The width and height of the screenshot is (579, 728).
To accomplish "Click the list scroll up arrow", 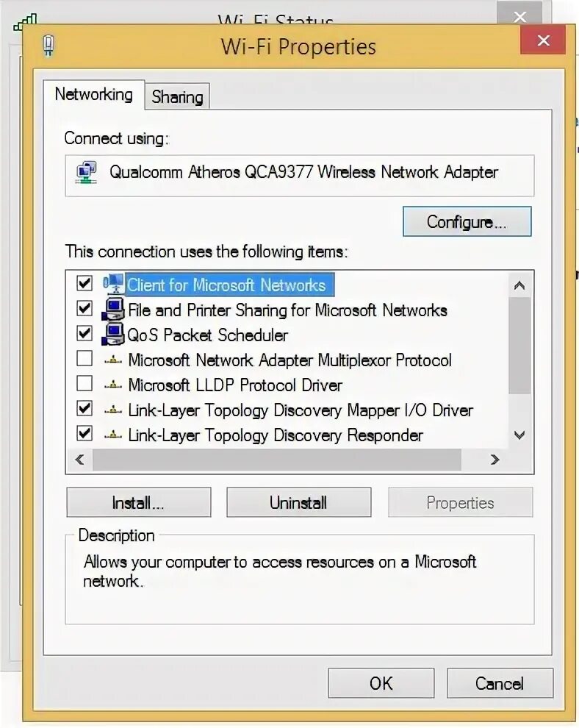I will (519, 285).
